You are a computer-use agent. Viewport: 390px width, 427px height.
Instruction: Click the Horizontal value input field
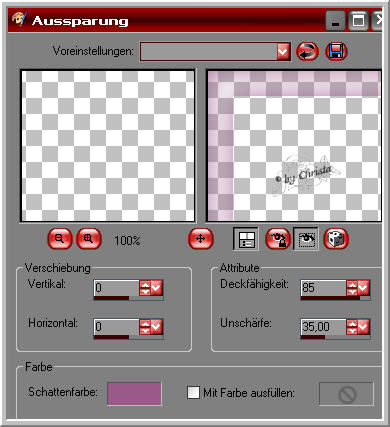coord(116,327)
